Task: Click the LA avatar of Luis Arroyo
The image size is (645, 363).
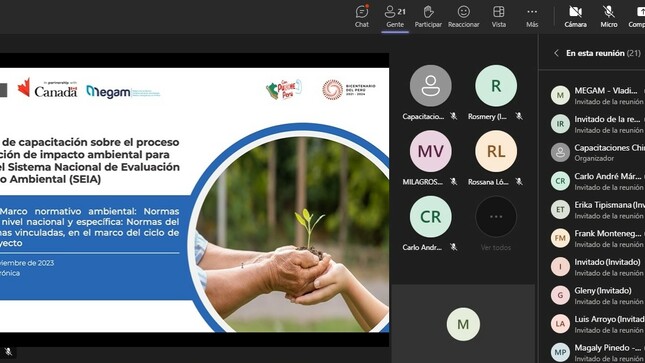Action: pos(560,324)
